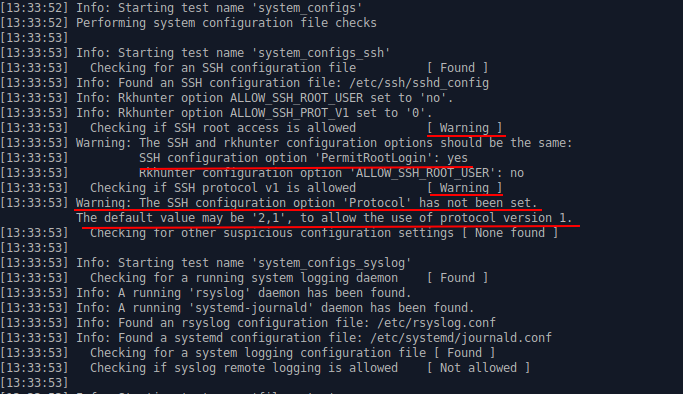Image resolution: width=683 pixels, height=394 pixels.
Task: Click the 'ALLOW_SSH_ROOT_USER' option on the Rkhunter configuration line
Action: point(423,173)
